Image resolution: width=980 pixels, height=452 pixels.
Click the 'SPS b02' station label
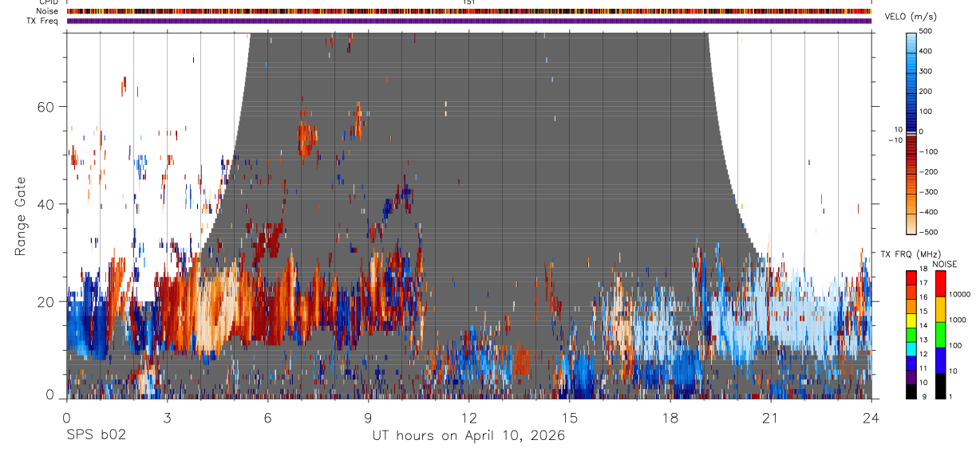(96, 435)
